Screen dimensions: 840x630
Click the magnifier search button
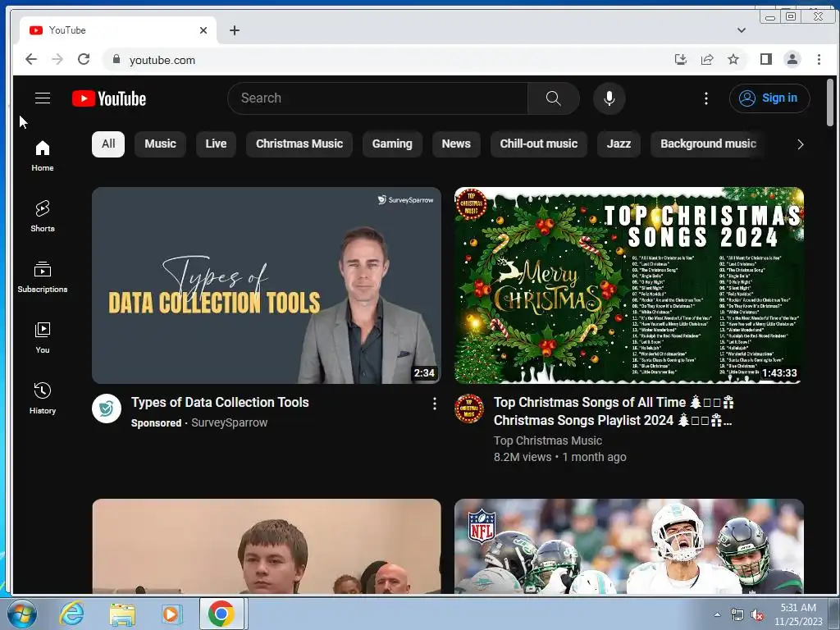pos(553,98)
